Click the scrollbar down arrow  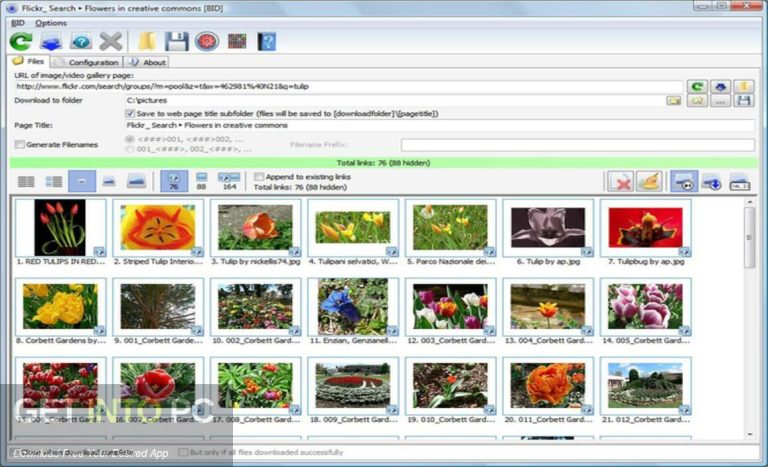(749, 434)
